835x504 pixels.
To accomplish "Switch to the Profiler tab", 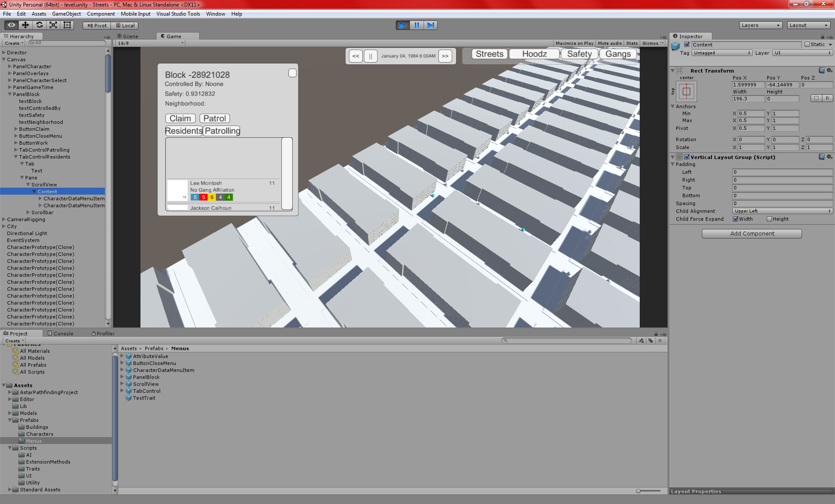I will point(104,334).
